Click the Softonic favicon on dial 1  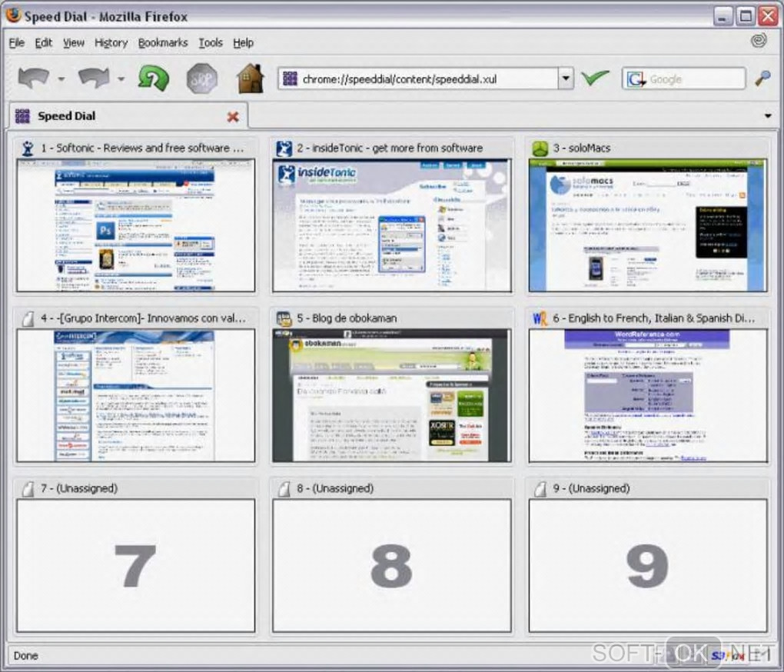[x=28, y=148]
